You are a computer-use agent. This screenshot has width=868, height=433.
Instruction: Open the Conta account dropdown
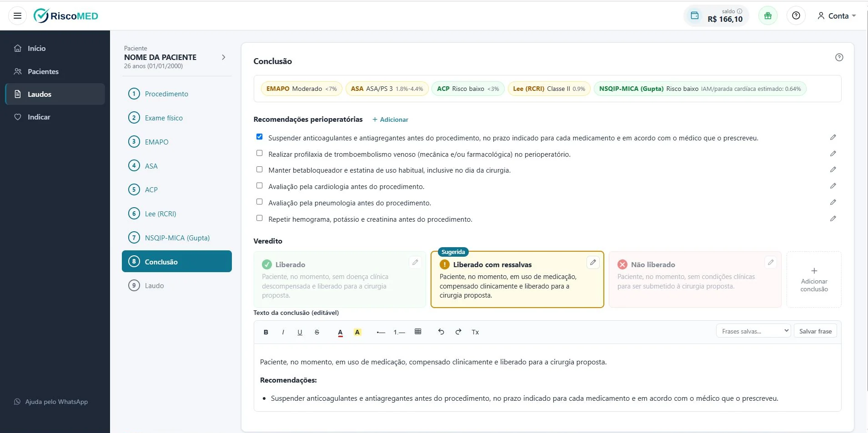click(836, 16)
